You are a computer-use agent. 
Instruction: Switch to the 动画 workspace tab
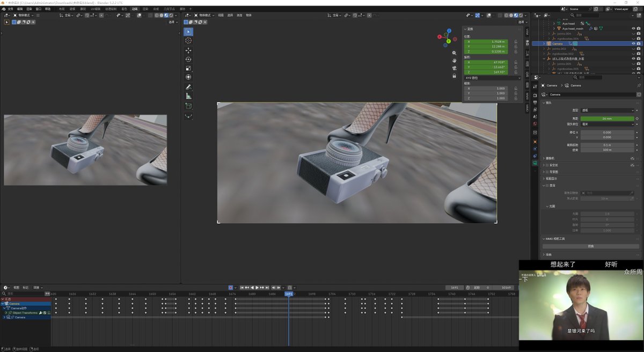coord(135,9)
